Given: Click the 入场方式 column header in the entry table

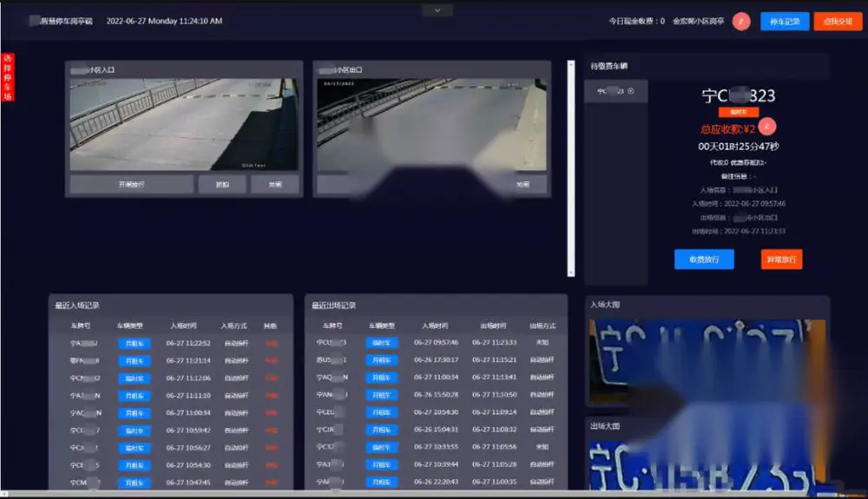Looking at the screenshot, I should pyautogui.click(x=233, y=325).
